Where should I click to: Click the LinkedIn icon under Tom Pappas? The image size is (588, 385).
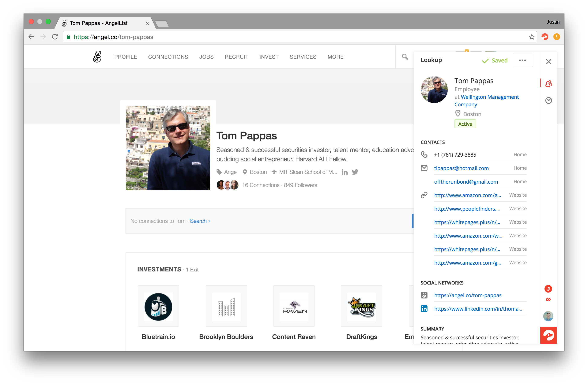[345, 172]
